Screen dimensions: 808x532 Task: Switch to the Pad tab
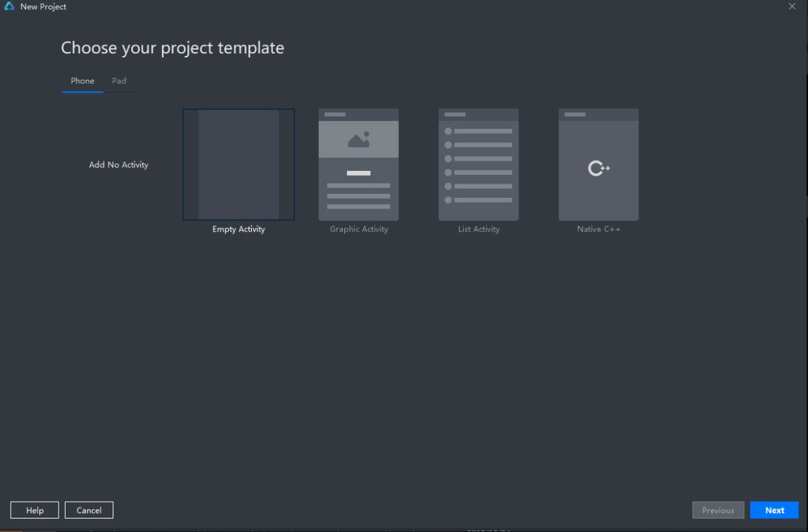click(119, 81)
